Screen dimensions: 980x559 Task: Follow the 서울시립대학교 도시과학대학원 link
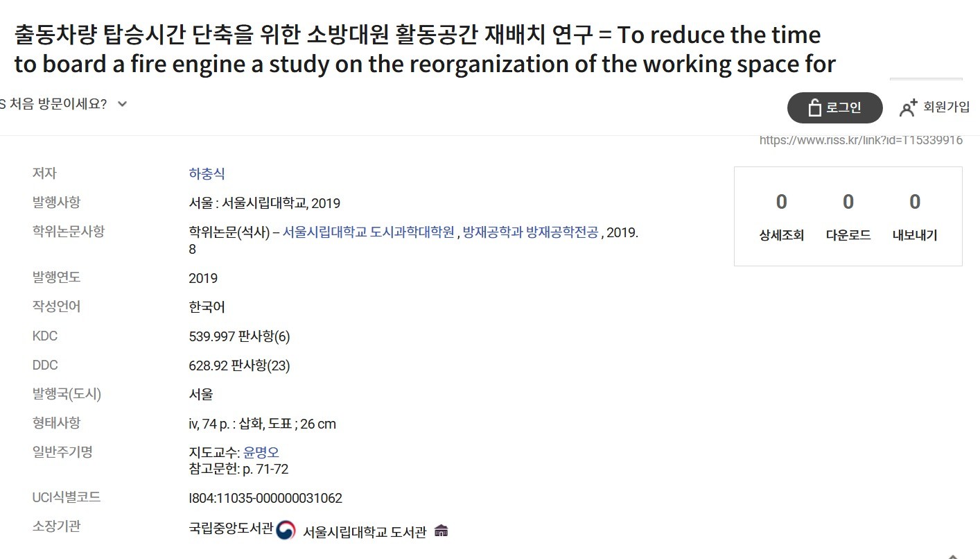(370, 232)
